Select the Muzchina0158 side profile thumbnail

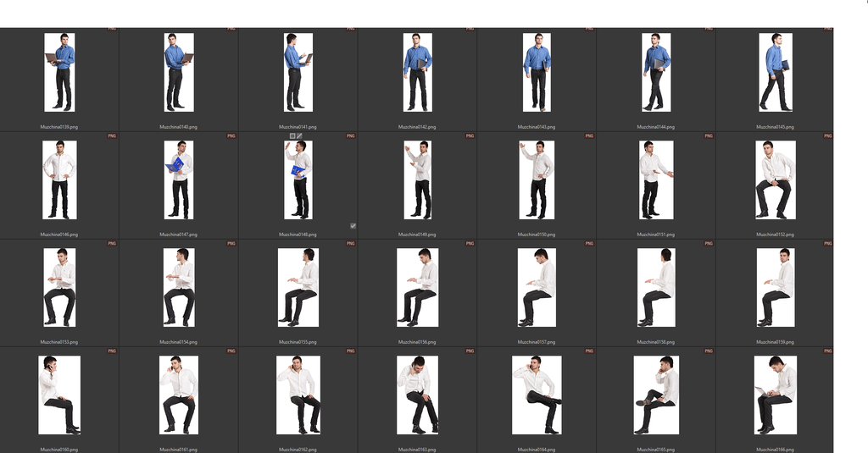(x=656, y=287)
